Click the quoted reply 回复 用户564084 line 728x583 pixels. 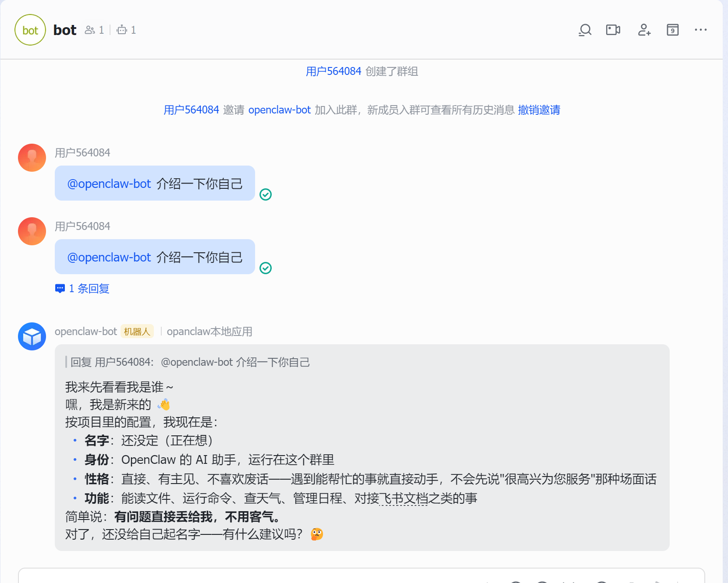point(190,362)
